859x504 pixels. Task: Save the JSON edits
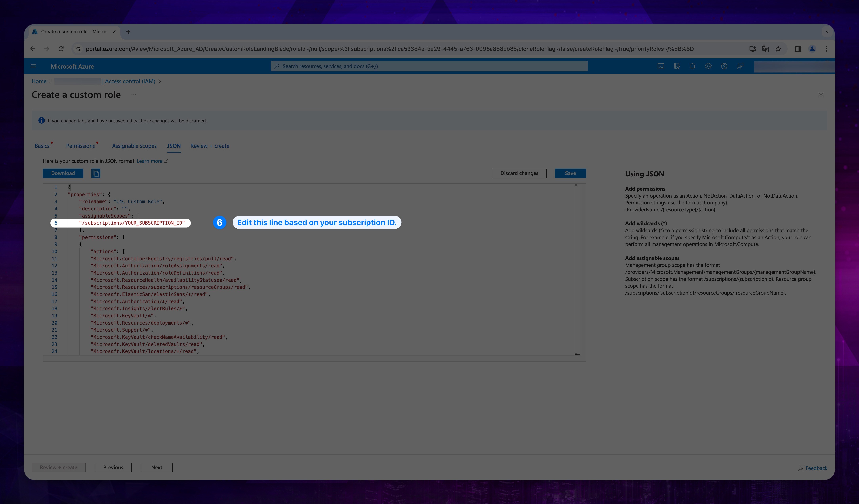coord(570,173)
